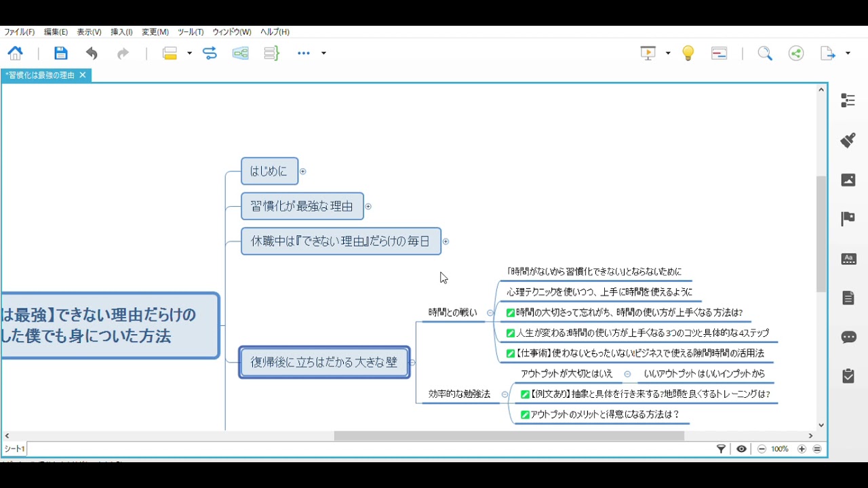Save the mind map with the floppy icon
This screenshot has height=488, width=868.
point(61,54)
